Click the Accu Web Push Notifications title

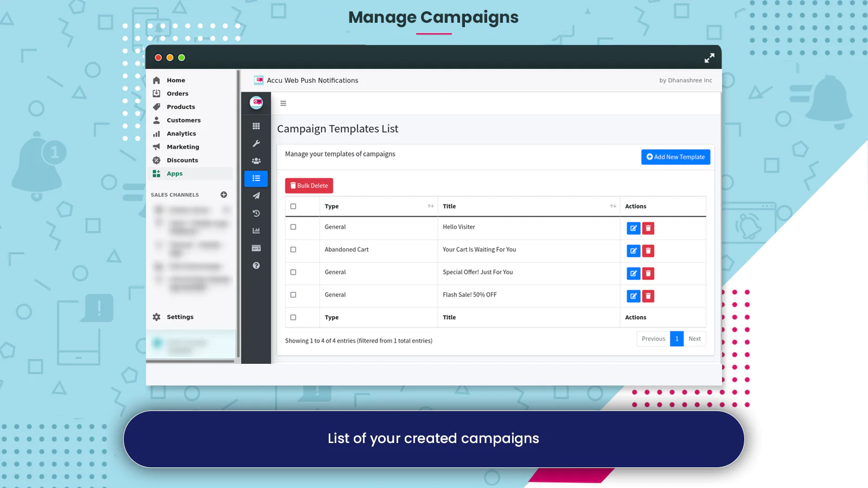[312, 80]
